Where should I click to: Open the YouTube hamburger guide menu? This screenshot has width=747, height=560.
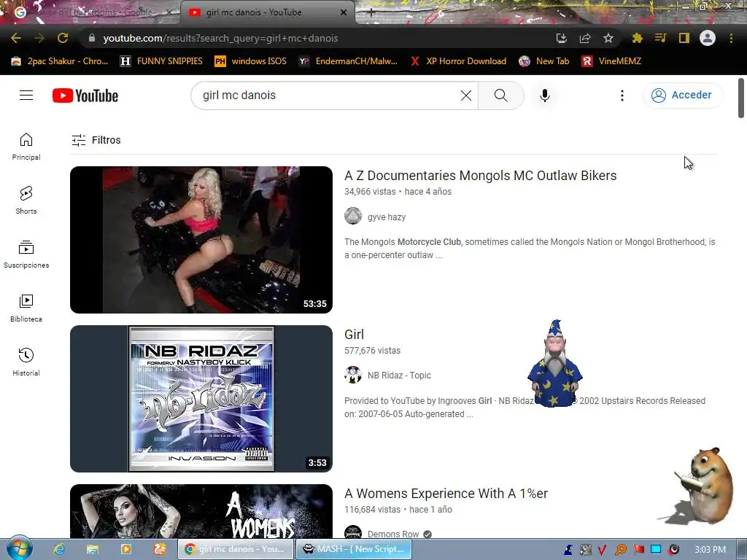coord(26,96)
